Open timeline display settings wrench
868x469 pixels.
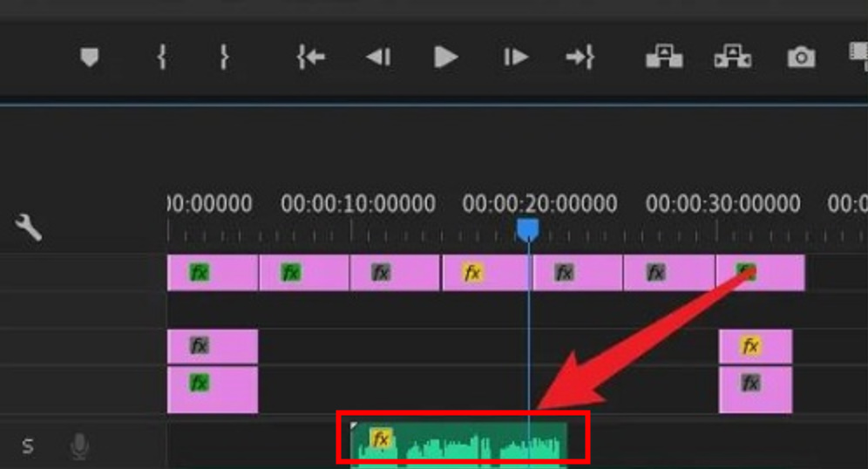(29, 228)
